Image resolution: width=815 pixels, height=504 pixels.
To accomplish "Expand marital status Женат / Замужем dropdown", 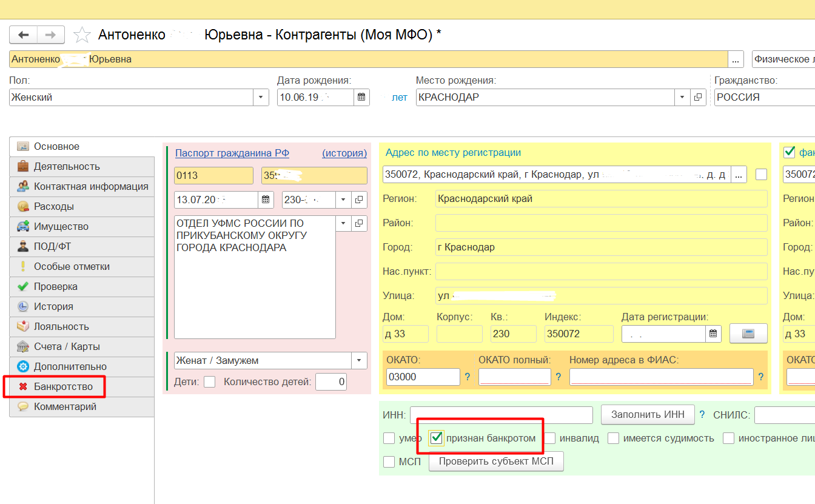I will pyautogui.click(x=360, y=360).
